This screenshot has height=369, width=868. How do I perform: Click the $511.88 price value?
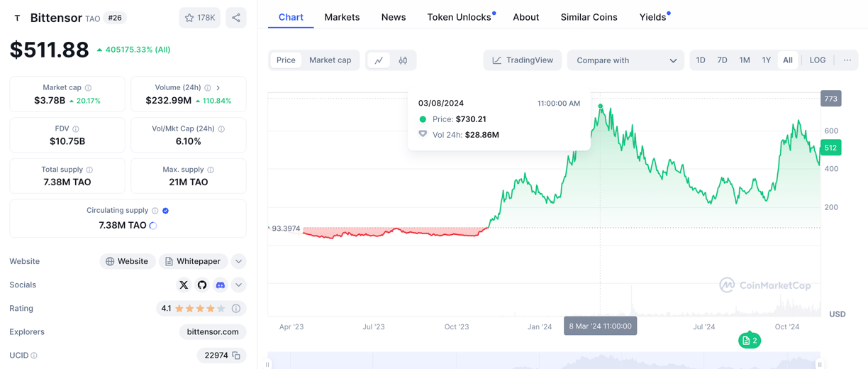tap(50, 50)
